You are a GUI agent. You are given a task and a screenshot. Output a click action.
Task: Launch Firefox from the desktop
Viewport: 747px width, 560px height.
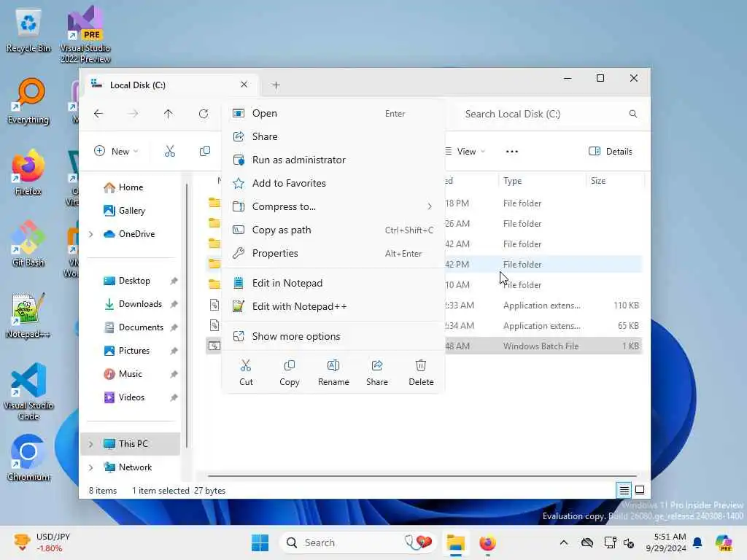click(28, 172)
